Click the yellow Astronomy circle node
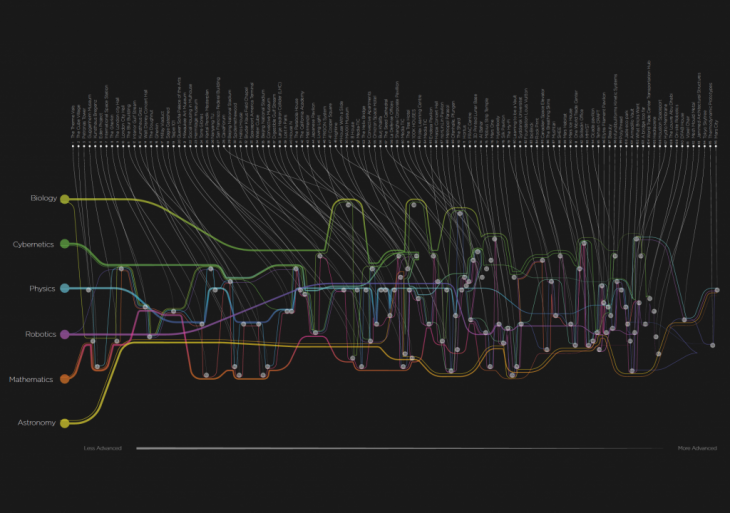730x513 pixels. click(x=65, y=423)
